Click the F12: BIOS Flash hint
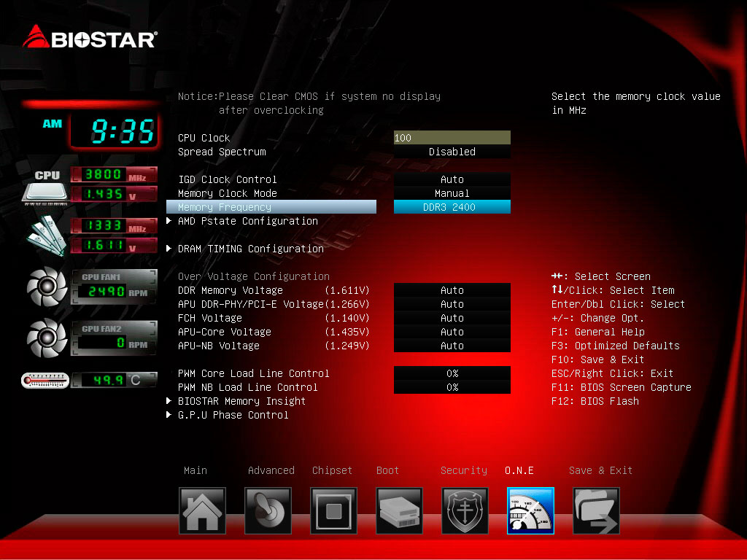The height and width of the screenshot is (560, 747). (595, 401)
